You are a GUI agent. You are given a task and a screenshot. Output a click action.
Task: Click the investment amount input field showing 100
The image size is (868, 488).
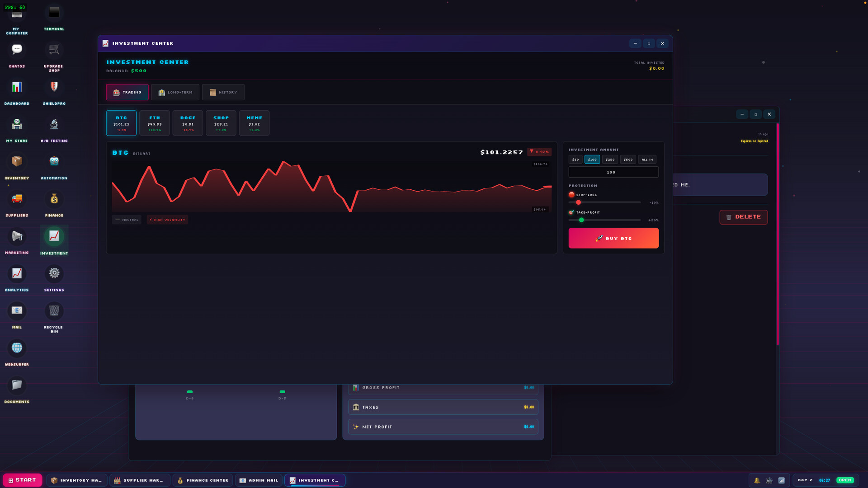click(x=613, y=172)
